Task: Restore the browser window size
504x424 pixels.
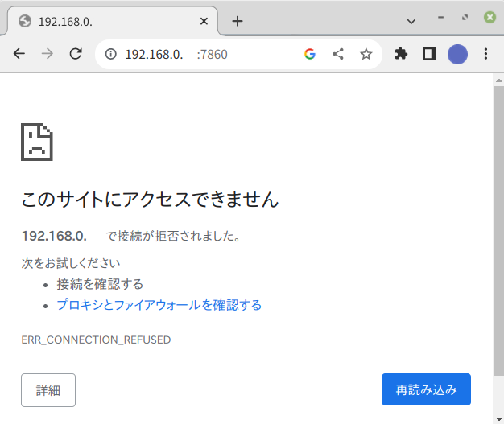Action: [465, 18]
